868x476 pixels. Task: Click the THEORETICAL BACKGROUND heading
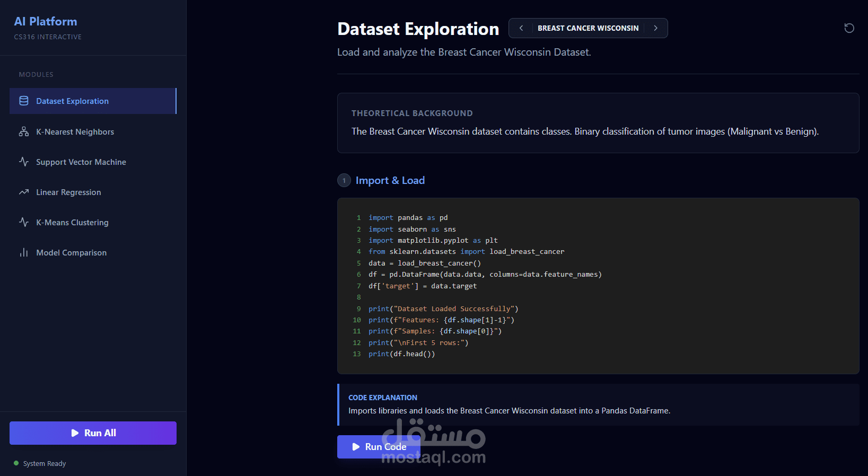click(x=412, y=113)
